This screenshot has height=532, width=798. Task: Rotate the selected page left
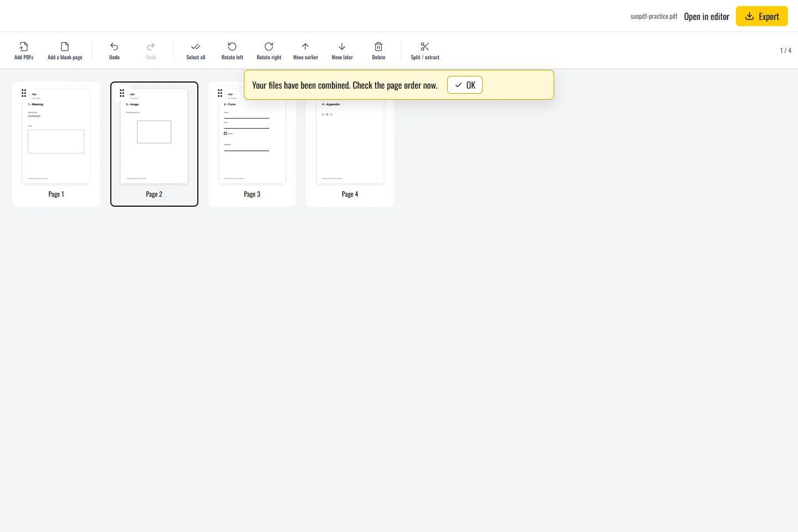[x=232, y=50]
